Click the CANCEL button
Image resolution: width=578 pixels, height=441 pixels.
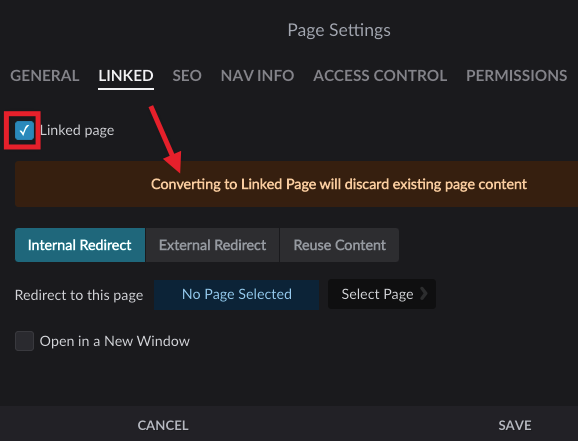[x=163, y=425]
